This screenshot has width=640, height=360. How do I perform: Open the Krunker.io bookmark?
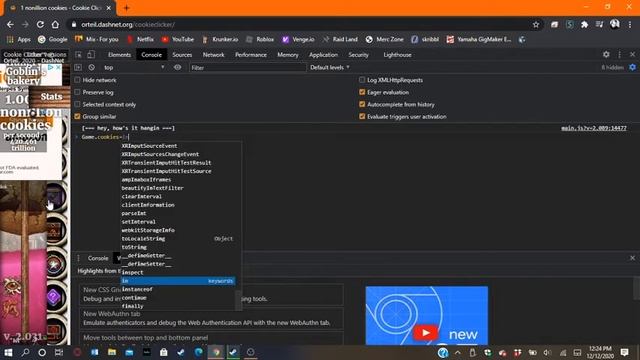pos(220,40)
